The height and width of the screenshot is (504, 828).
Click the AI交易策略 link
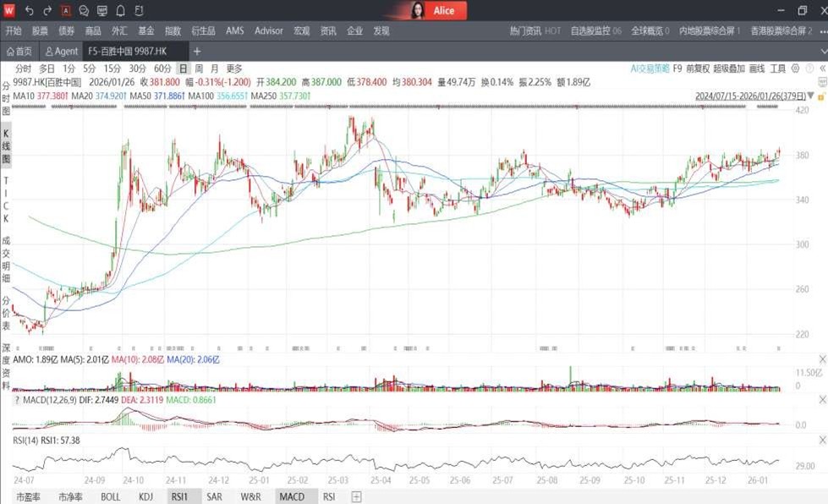tap(650, 68)
